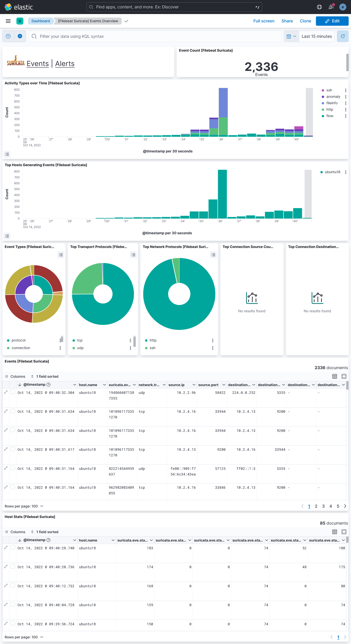Open host.name column menu in Host Stats table
The image size is (351, 644).
point(113,540)
